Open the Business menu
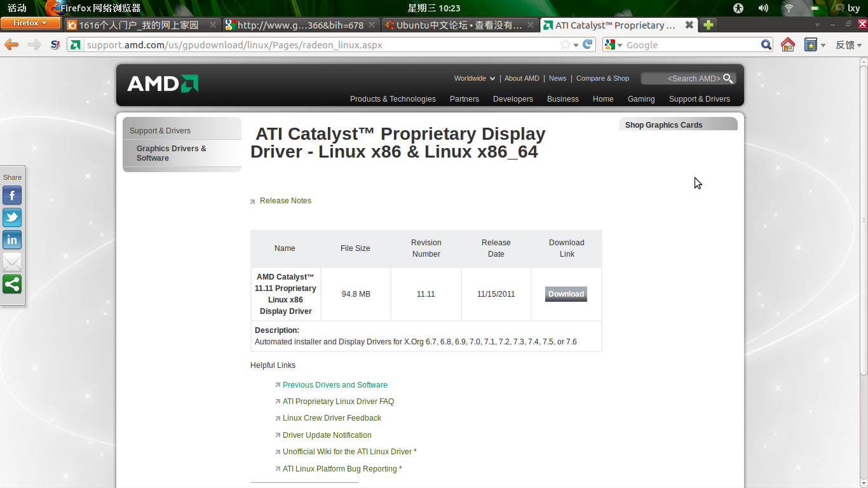Image resolution: width=868 pixels, height=488 pixels. (x=563, y=99)
